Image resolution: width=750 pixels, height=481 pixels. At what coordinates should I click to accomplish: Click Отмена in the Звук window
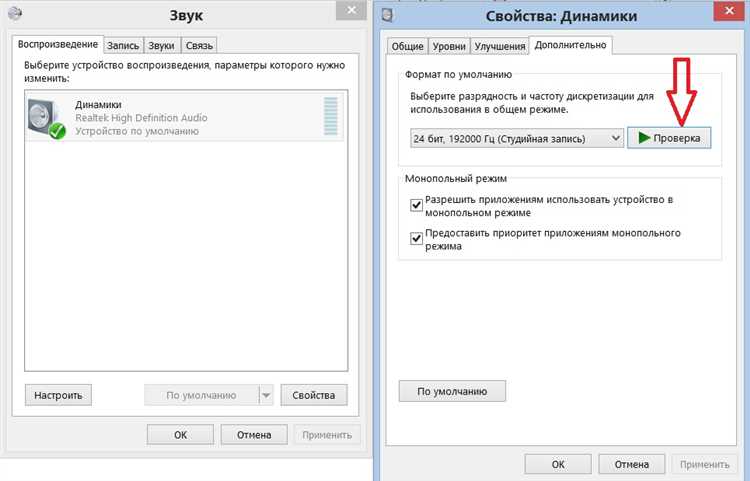click(254, 435)
